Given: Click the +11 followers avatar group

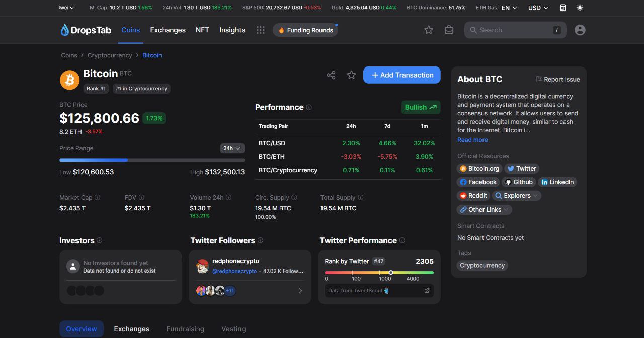Looking at the screenshot, I should pyautogui.click(x=230, y=291).
